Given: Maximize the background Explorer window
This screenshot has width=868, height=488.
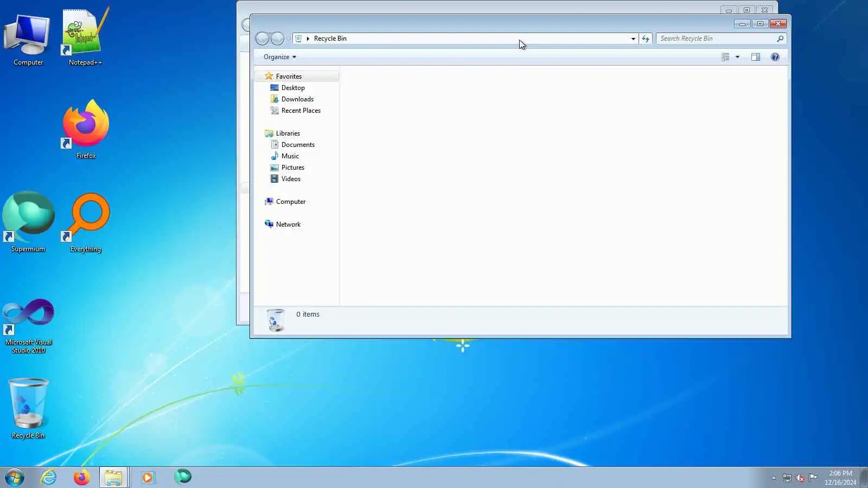Looking at the screenshot, I should (746, 10).
